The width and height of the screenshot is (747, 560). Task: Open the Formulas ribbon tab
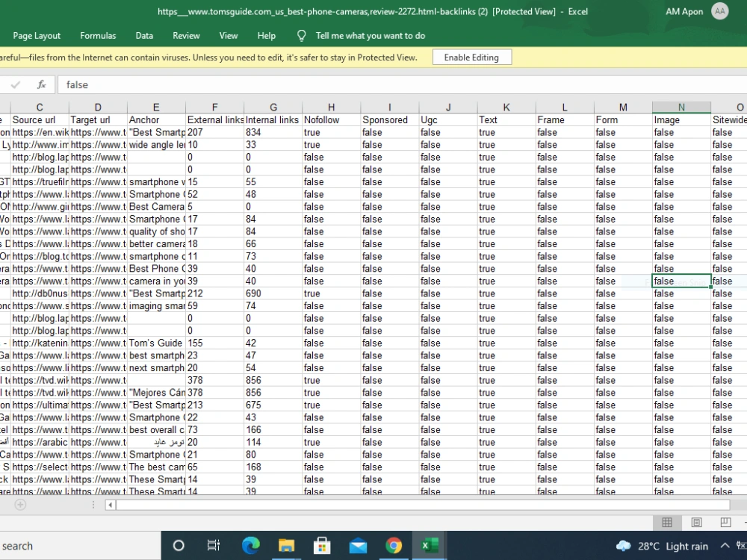pos(98,36)
